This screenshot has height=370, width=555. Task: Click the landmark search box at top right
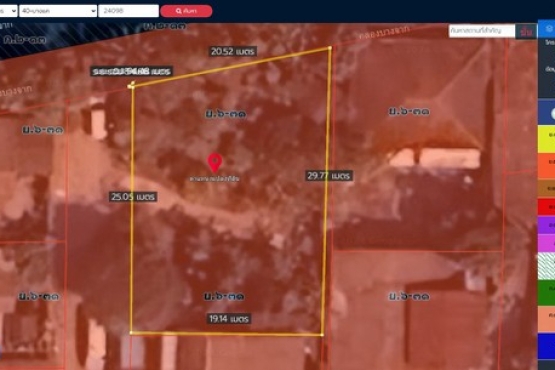point(482,31)
